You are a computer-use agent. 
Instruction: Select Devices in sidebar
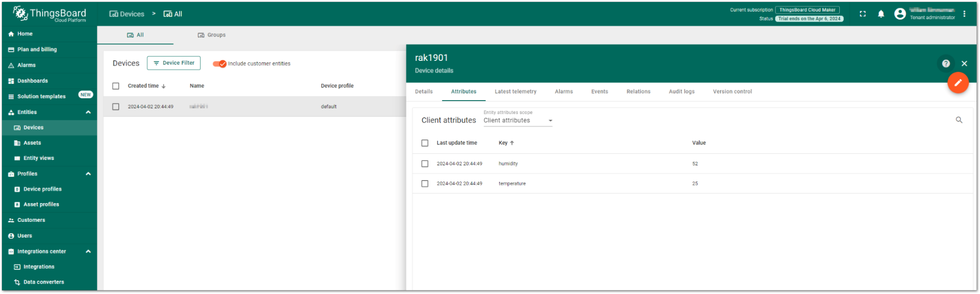pyautogui.click(x=49, y=128)
